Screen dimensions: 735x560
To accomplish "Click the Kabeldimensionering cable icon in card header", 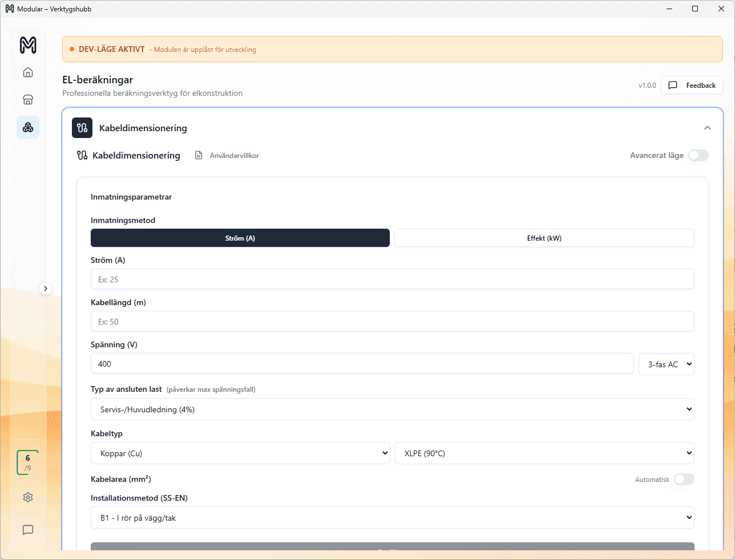I will pos(82,128).
